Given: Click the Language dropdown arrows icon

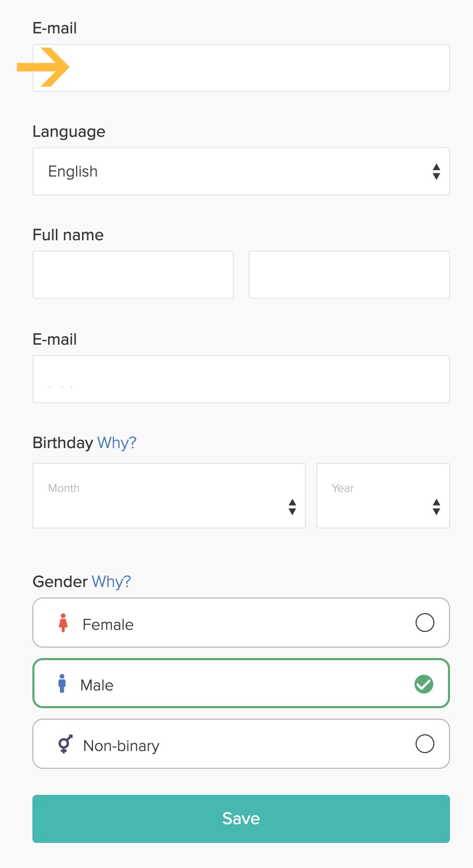Looking at the screenshot, I should [x=436, y=171].
